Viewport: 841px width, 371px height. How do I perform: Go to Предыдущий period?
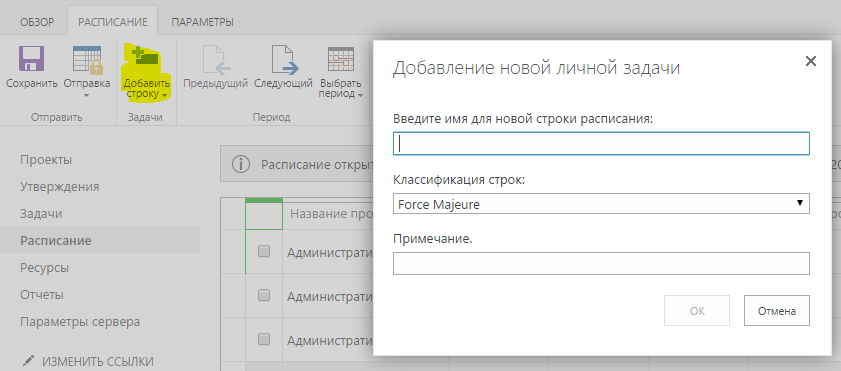pos(215,67)
